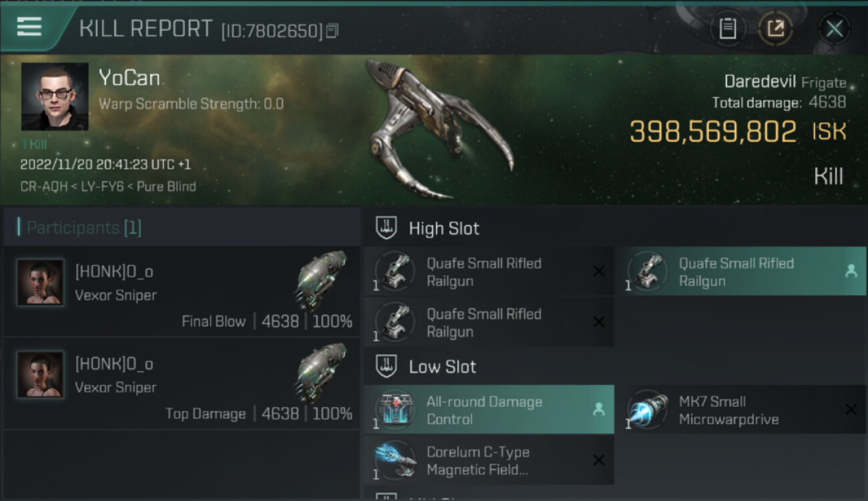Share the kill report via export icon
The height and width of the screenshot is (501, 868).
point(775,29)
